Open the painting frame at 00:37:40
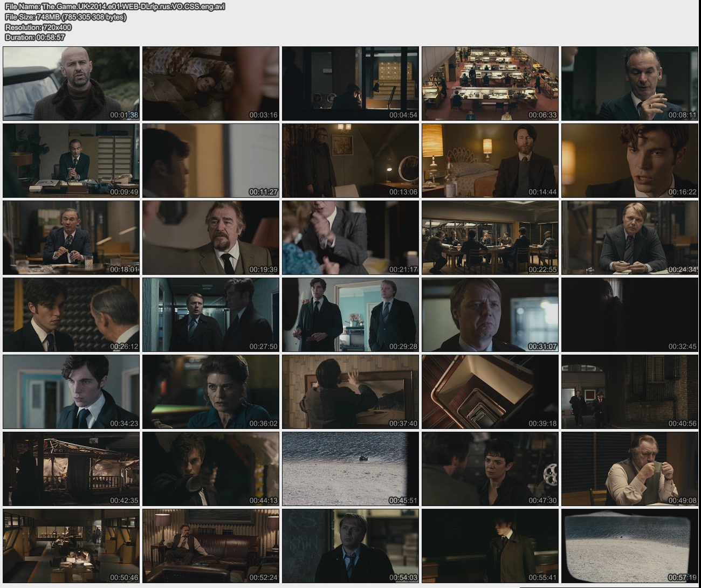Viewport: 701px width, 588px height. click(350, 392)
